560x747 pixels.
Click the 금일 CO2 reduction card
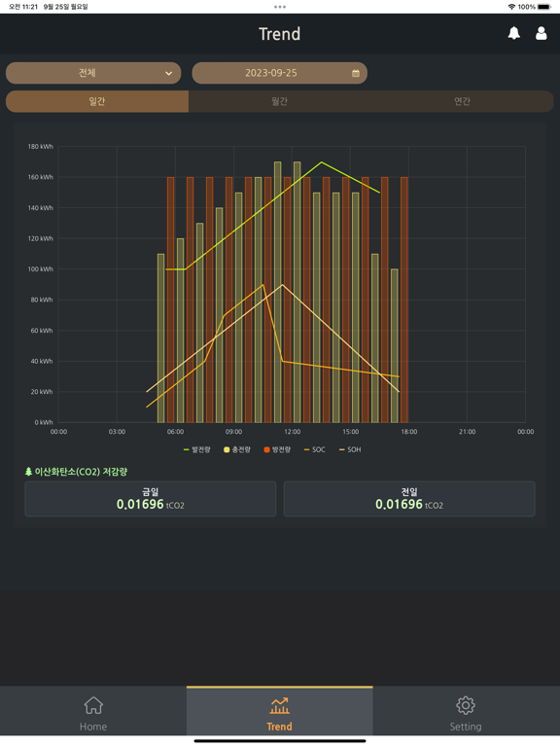pos(151,499)
